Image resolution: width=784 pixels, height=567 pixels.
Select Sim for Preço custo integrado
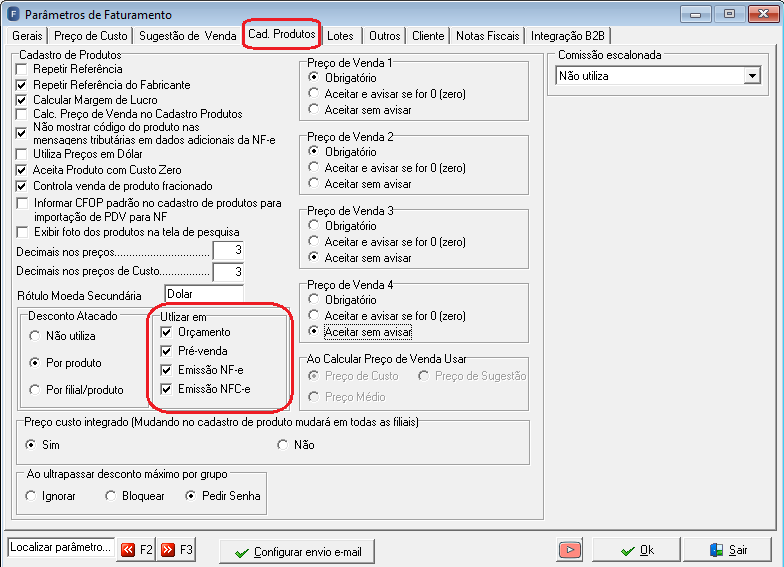pyautogui.click(x=31, y=444)
